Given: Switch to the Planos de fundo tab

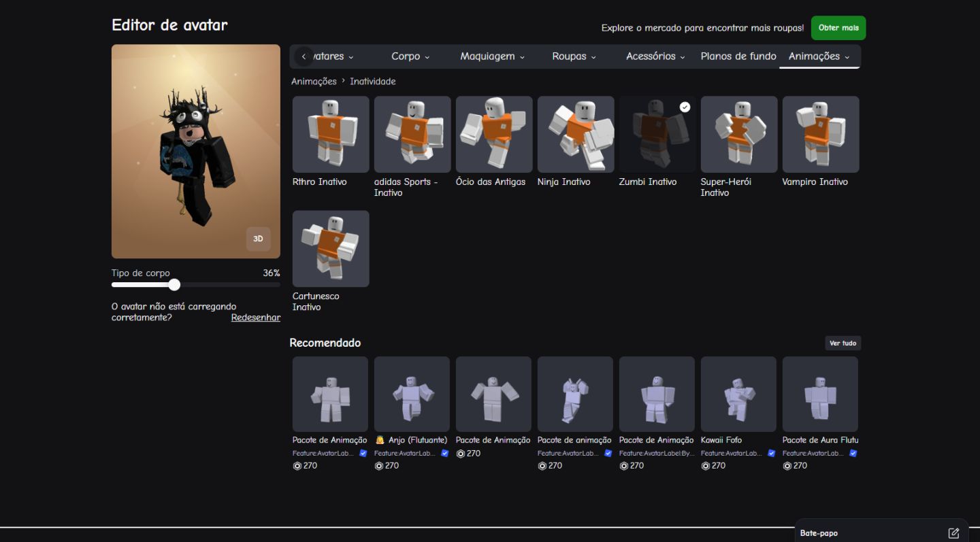Looking at the screenshot, I should coord(738,56).
